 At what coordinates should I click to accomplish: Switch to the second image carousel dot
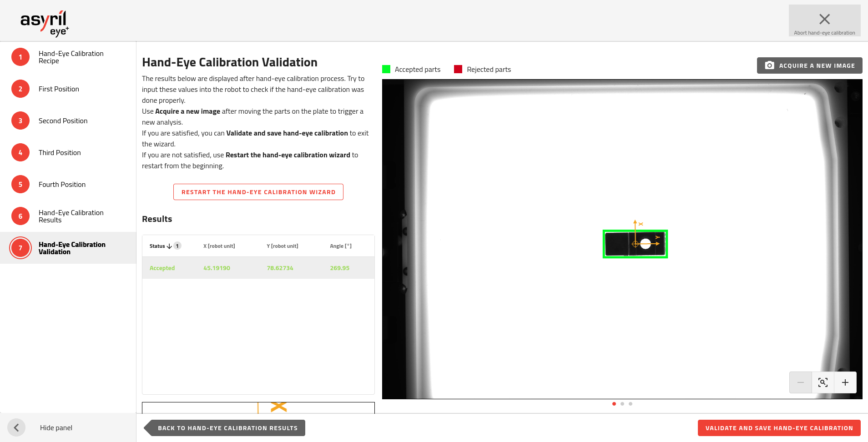pyautogui.click(x=622, y=404)
